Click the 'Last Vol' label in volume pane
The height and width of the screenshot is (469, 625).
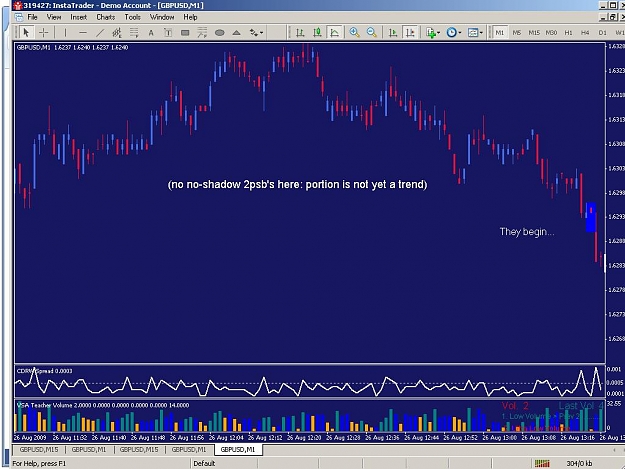(581, 406)
